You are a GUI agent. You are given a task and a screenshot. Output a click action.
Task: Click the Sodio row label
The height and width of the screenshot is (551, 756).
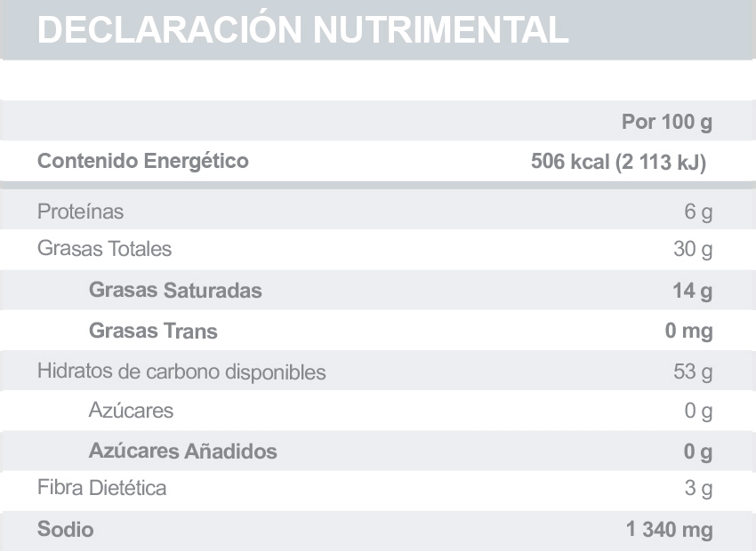(x=65, y=530)
